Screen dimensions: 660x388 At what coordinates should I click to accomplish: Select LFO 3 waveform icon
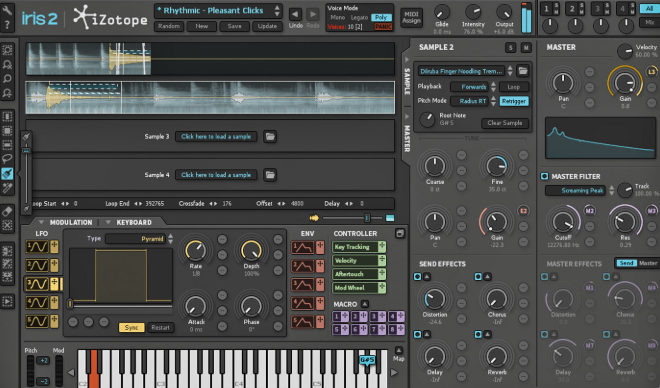[37, 284]
